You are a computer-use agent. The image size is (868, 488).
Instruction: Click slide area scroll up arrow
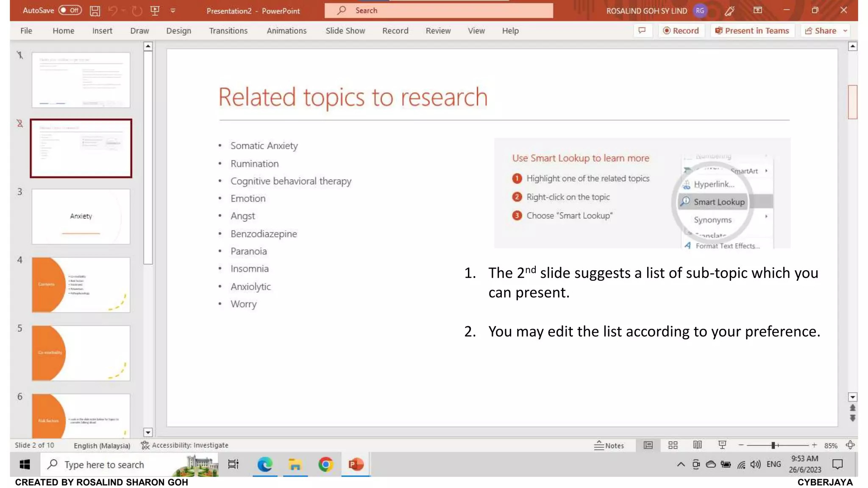pos(853,46)
